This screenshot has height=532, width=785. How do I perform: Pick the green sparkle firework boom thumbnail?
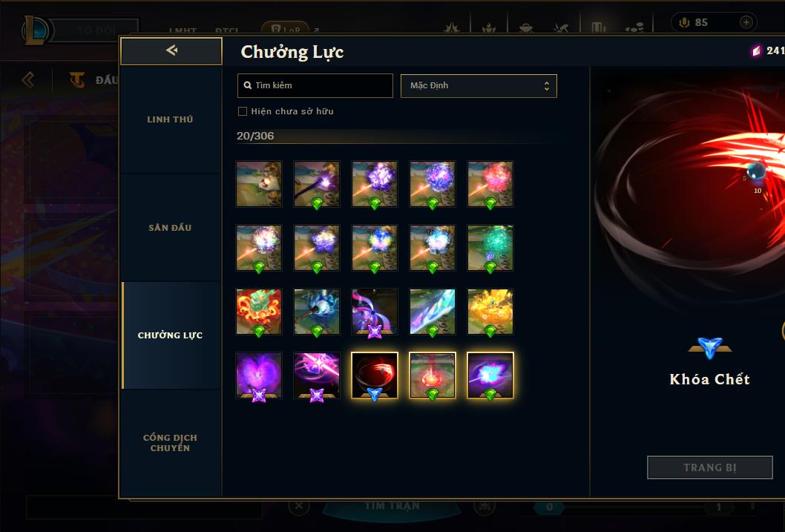(490, 248)
